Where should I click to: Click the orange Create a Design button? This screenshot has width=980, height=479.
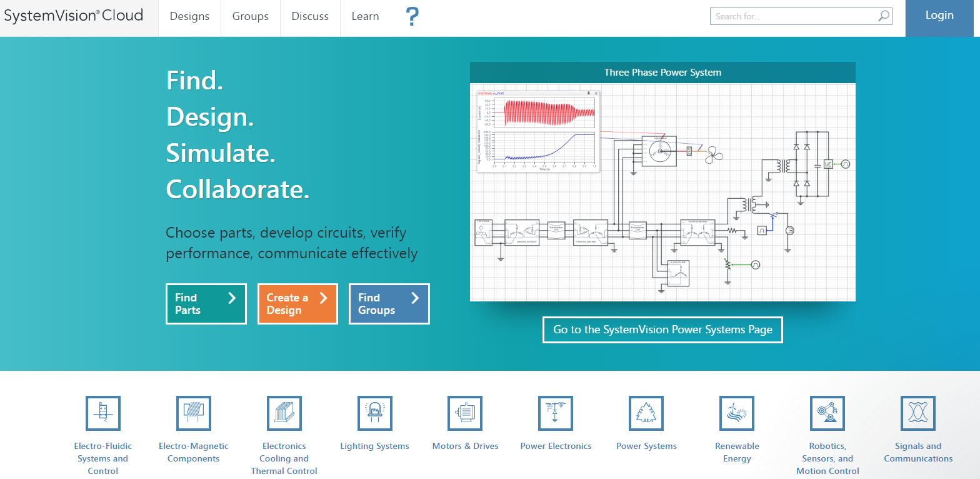(297, 304)
